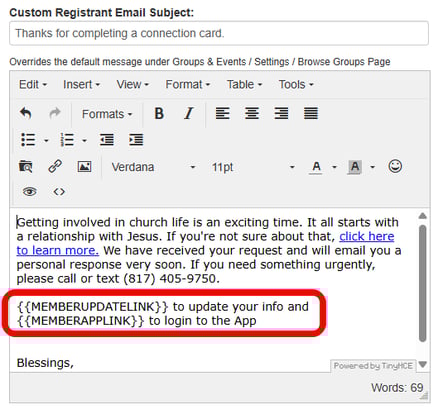Toggle bold formatting

159,113
